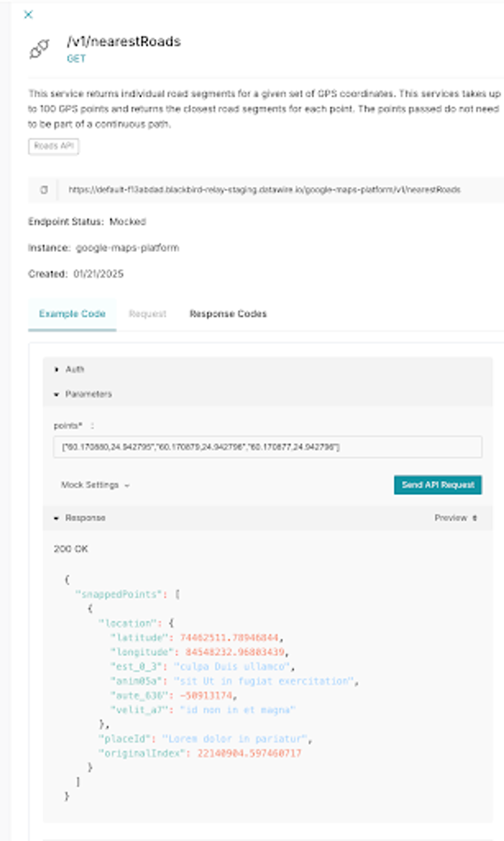Click the Created date 01/21/2025
The image size is (504, 841).
(x=98, y=274)
